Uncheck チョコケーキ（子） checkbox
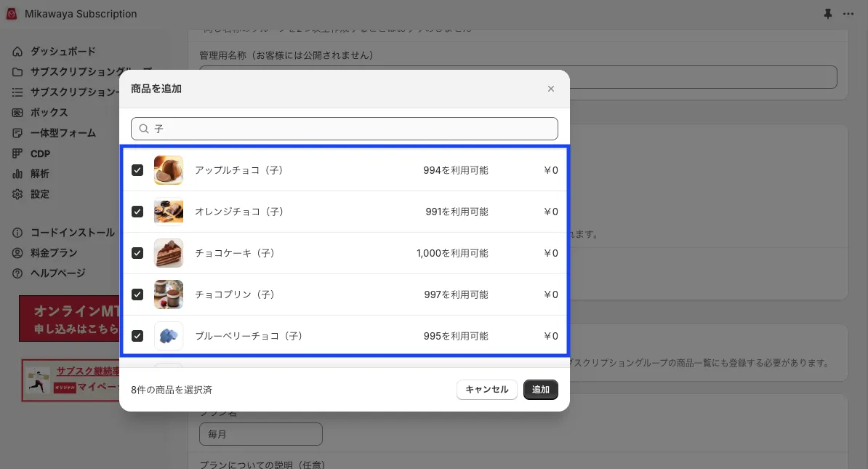Viewport: 868px width, 469px height. tap(137, 253)
